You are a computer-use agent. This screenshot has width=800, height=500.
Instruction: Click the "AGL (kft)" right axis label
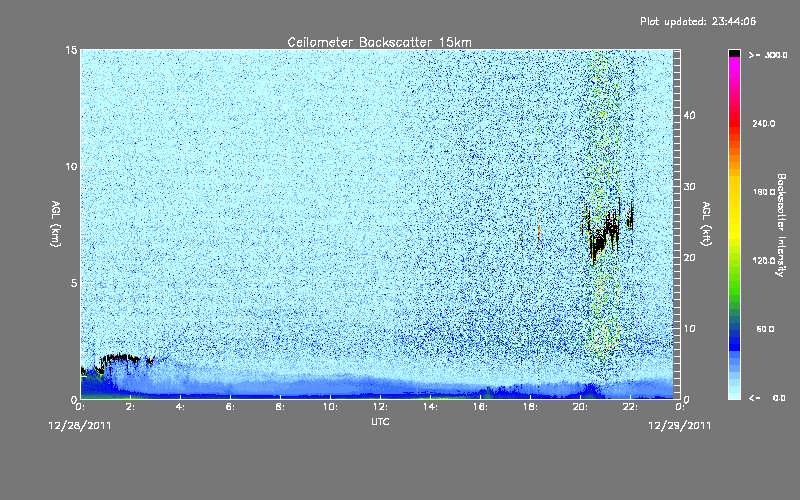tap(706, 224)
